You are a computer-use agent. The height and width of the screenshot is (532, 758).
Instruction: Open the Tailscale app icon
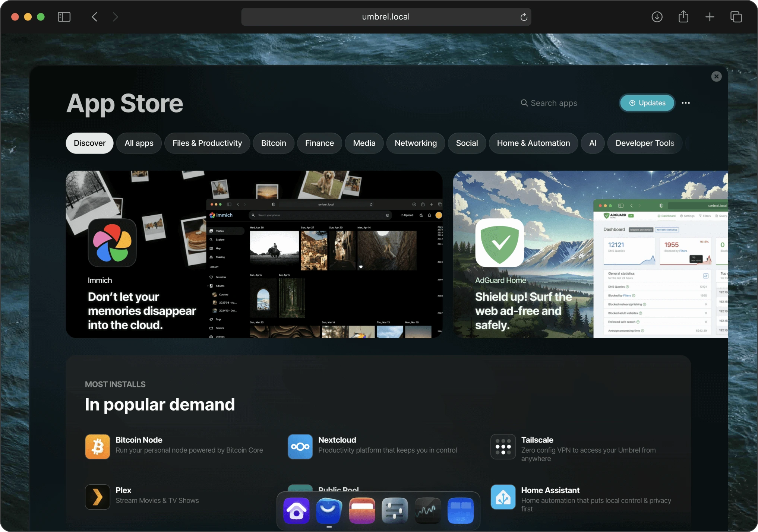(x=503, y=446)
